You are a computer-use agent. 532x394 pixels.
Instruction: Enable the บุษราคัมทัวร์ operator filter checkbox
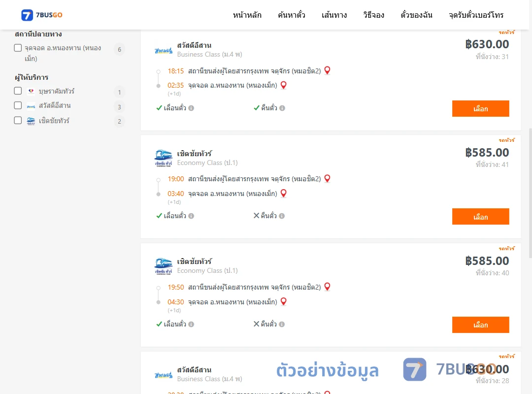[x=18, y=91]
